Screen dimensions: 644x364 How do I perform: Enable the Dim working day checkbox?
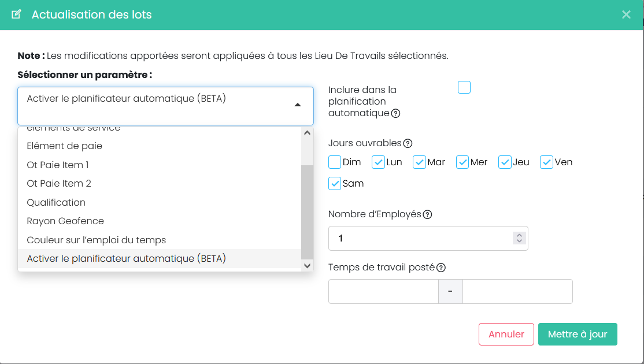[335, 162]
